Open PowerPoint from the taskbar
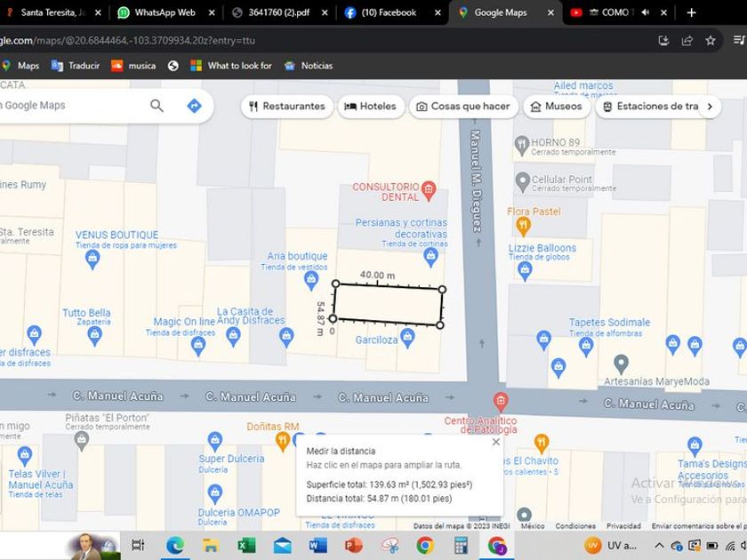747x560 pixels. pos(354,545)
